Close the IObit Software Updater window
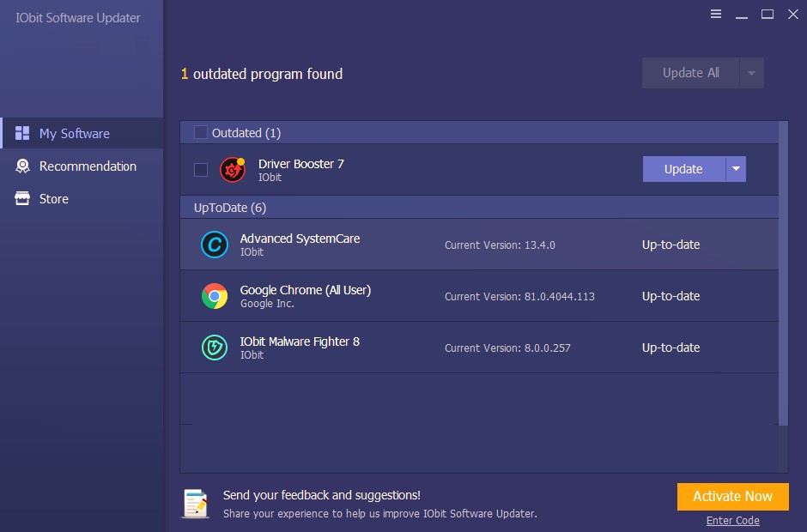 pos(793,14)
